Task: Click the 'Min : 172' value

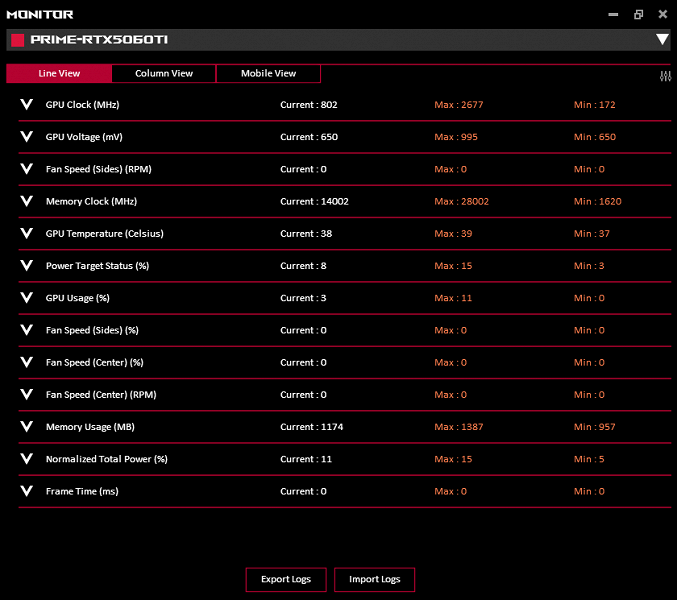Action: [x=595, y=105]
